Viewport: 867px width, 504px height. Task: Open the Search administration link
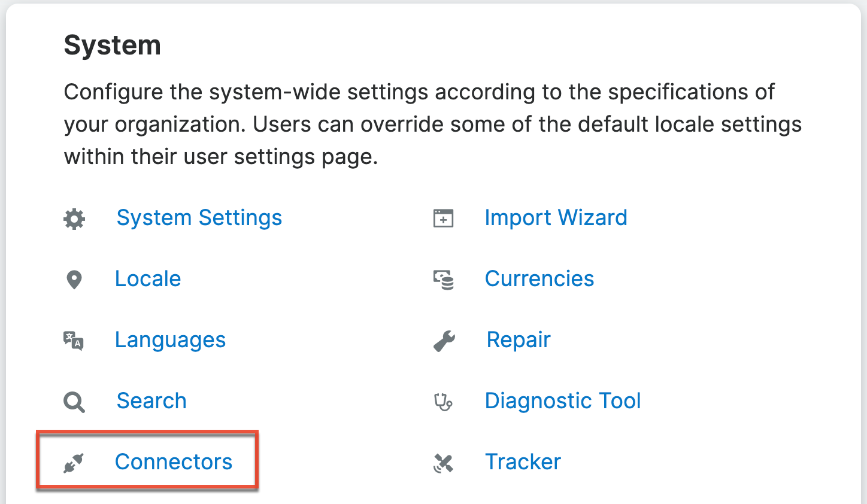coord(151,401)
